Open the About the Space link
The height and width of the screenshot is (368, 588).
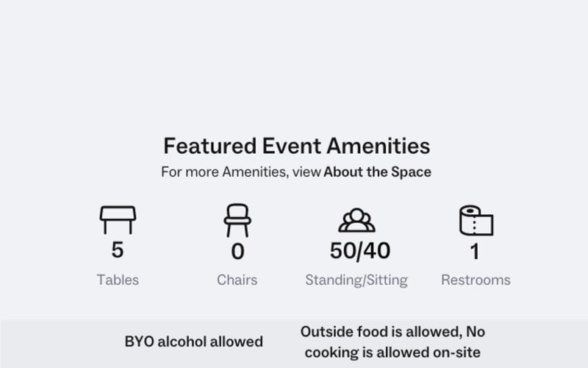[377, 172]
